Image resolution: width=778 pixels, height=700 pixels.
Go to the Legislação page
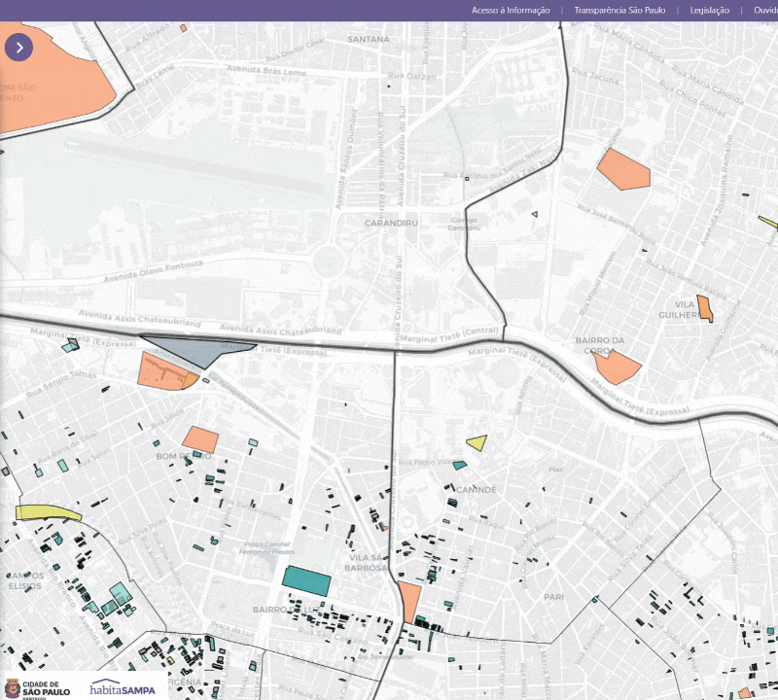pos(709,10)
